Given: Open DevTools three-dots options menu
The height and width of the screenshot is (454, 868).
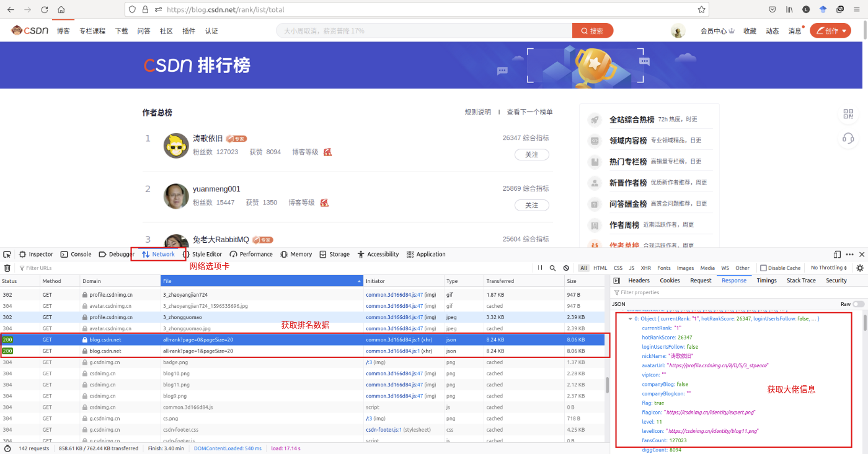Looking at the screenshot, I should 849,255.
